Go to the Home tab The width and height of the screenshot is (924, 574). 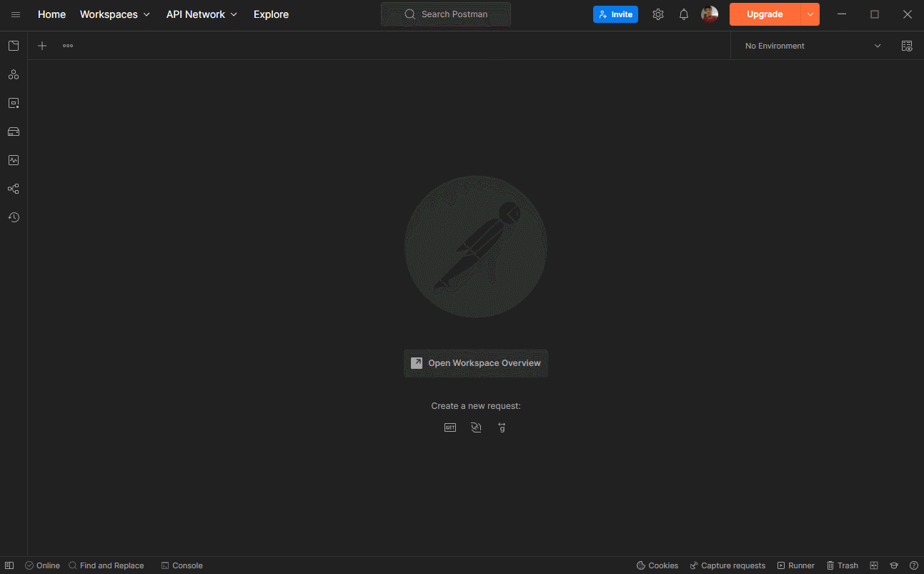pos(51,14)
